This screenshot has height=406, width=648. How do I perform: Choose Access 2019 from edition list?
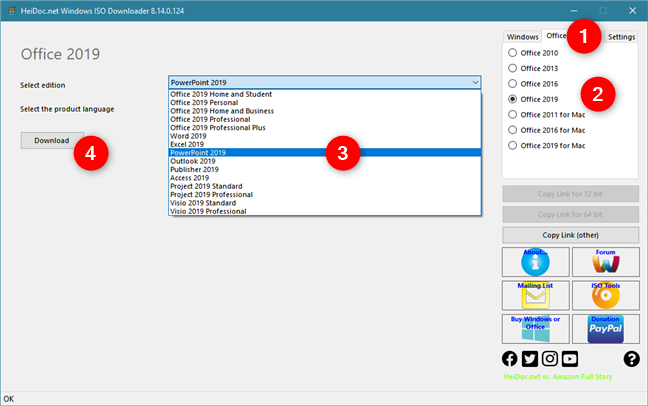tap(325, 178)
